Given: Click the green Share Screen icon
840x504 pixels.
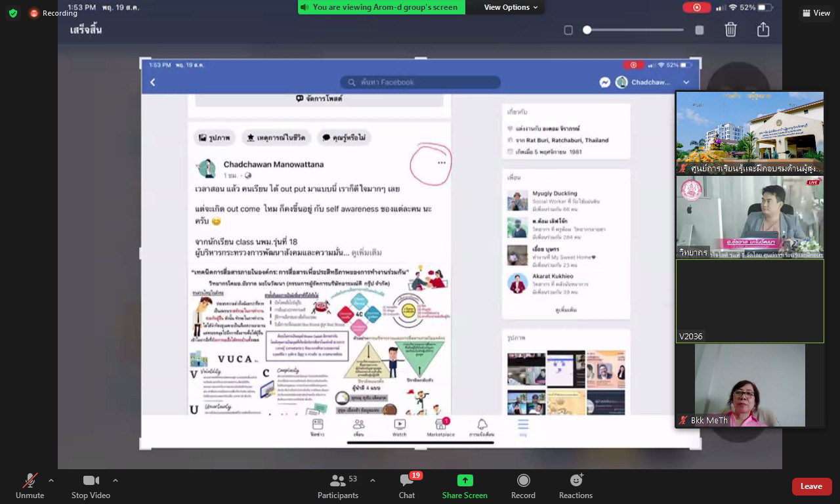Looking at the screenshot, I should [x=465, y=481].
